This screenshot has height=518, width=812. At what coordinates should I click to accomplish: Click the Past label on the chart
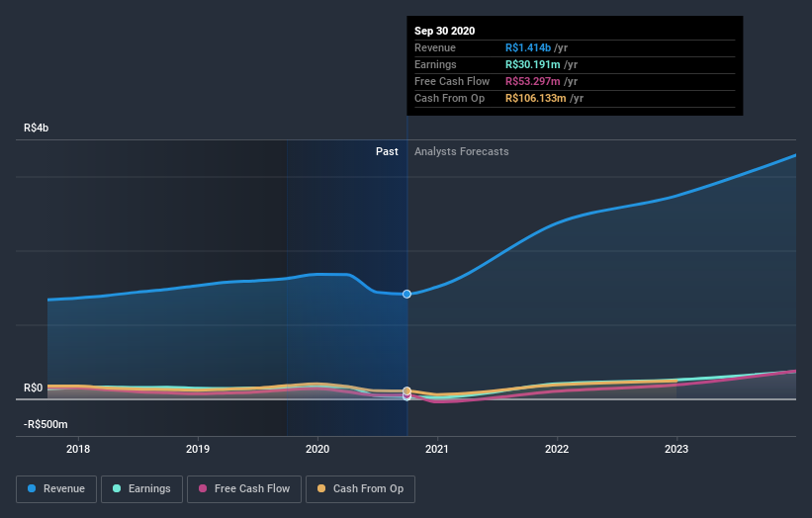(387, 151)
